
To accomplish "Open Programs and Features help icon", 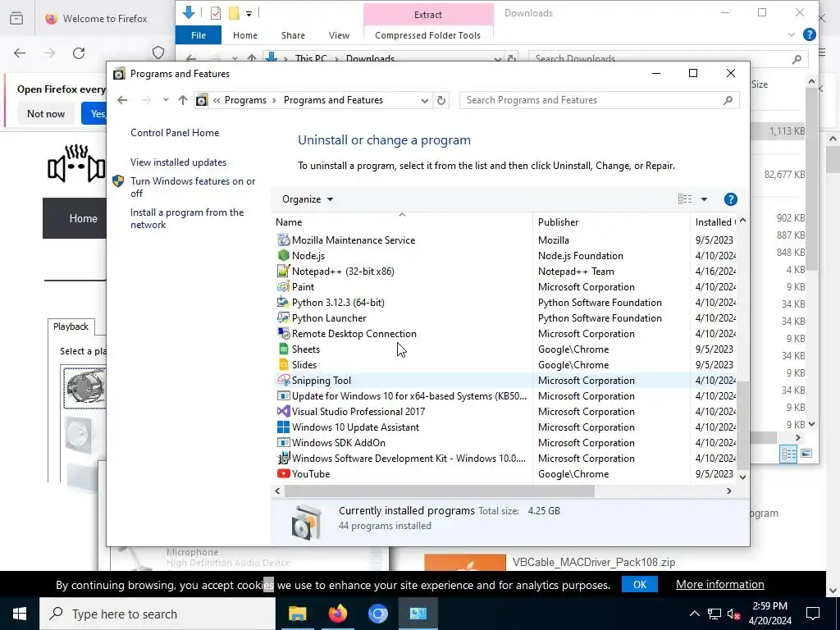I will (x=730, y=199).
